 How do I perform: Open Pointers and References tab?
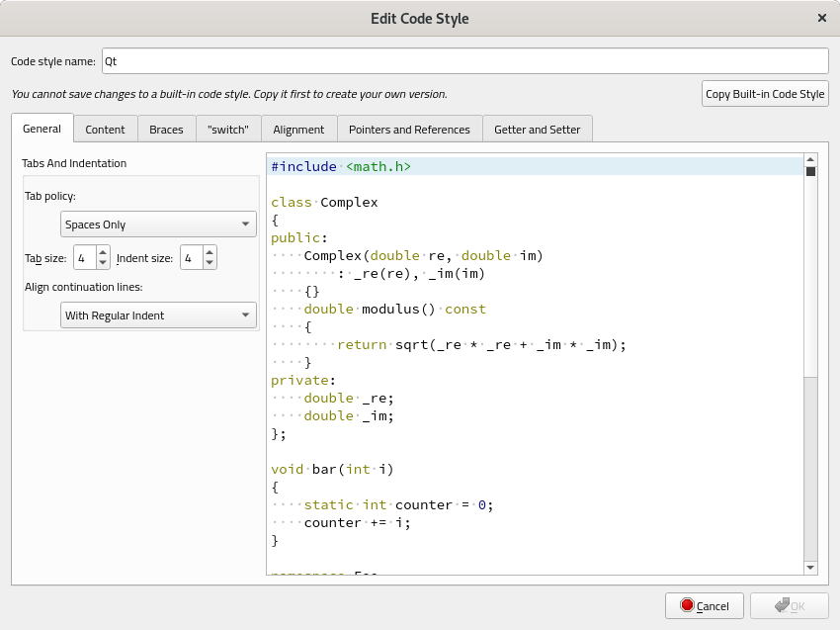pyautogui.click(x=409, y=130)
